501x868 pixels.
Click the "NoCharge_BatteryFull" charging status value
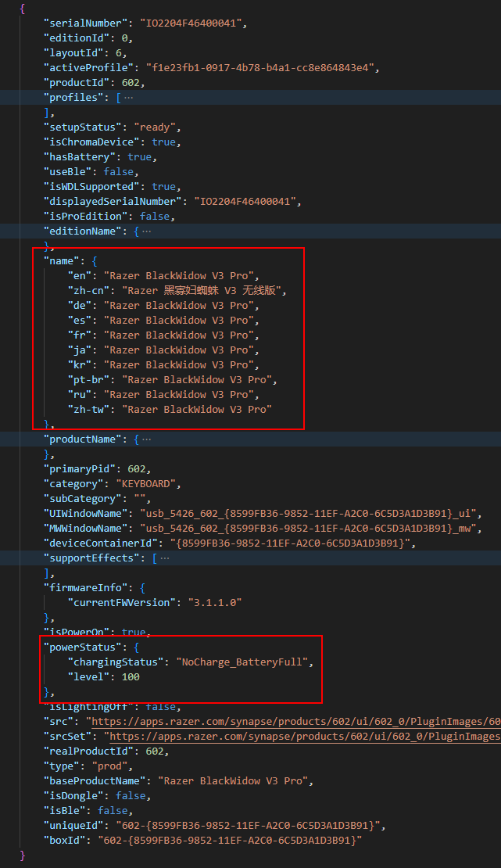pyautogui.click(x=242, y=662)
